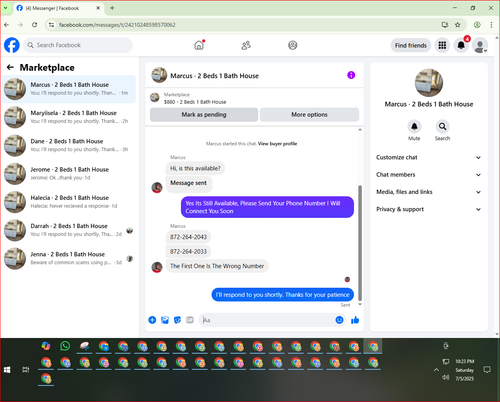
Task: Show hidden tray icons chevron
Action: (x=436, y=370)
